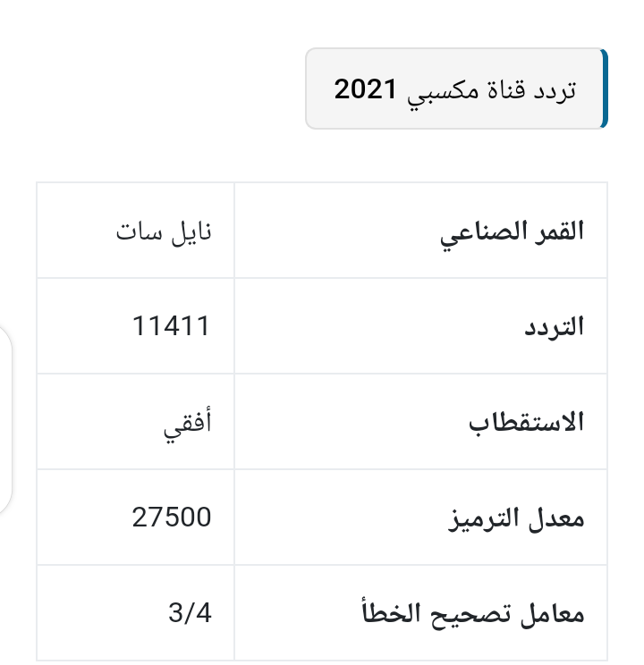
Task: Select the error correction value 3/4
Action: [x=190, y=613]
